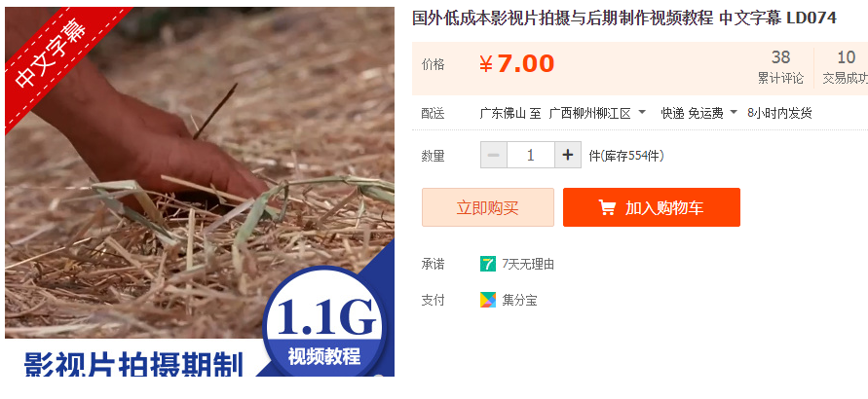This screenshot has height=399, width=868.
Task: Click the 1.1G 视频教程 badge
Action: coord(326,326)
